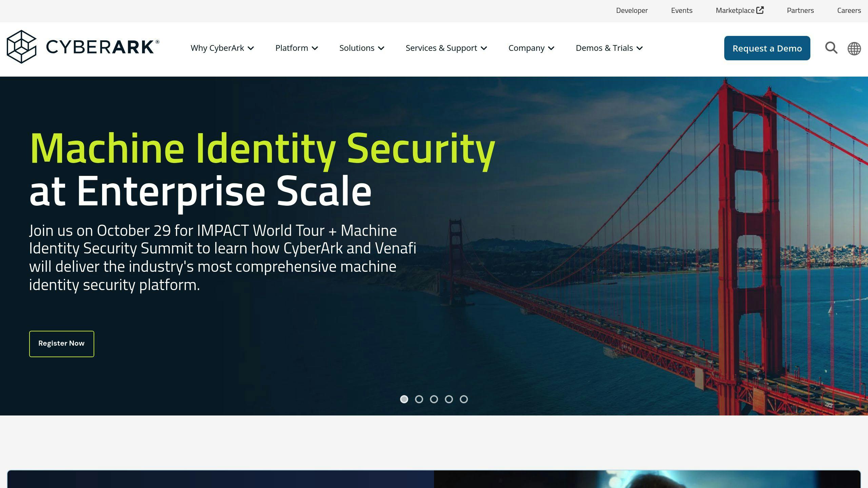This screenshot has height=488, width=868.
Task: Click the IMPACT World Tour paragraph
Action: [222, 258]
